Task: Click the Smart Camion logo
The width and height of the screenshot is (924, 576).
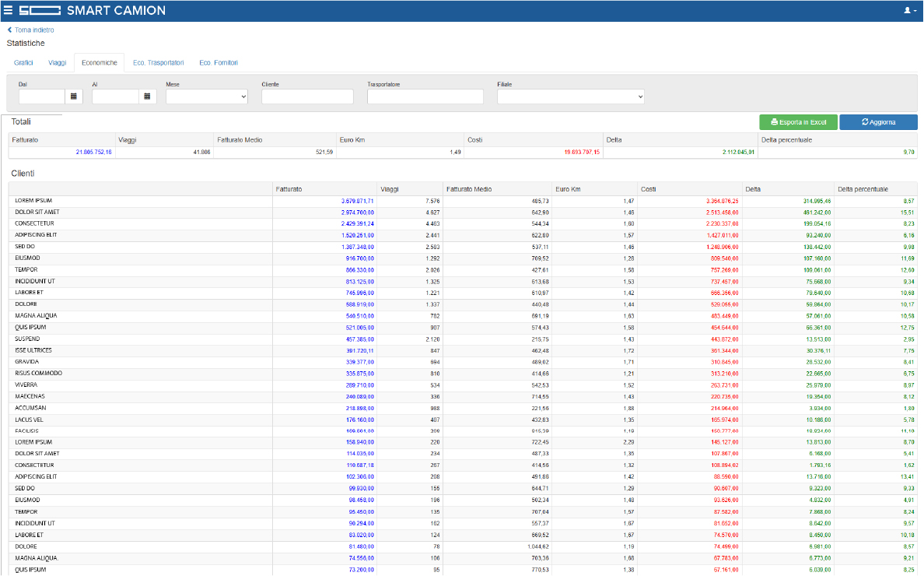Action: pyautogui.click(x=92, y=10)
